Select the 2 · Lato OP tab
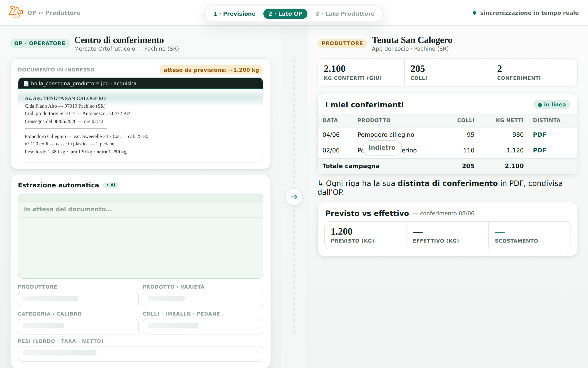This screenshot has width=588, height=368. 285,14
